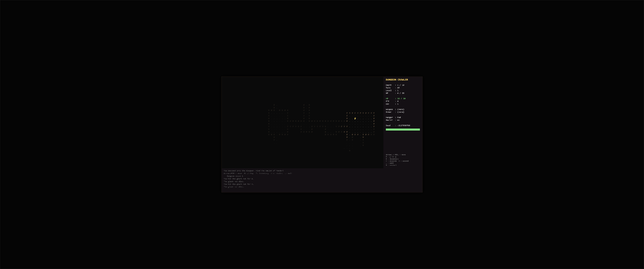Click the green 'HP : 30 / 30' line
644x269 pixels.
point(395,98)
